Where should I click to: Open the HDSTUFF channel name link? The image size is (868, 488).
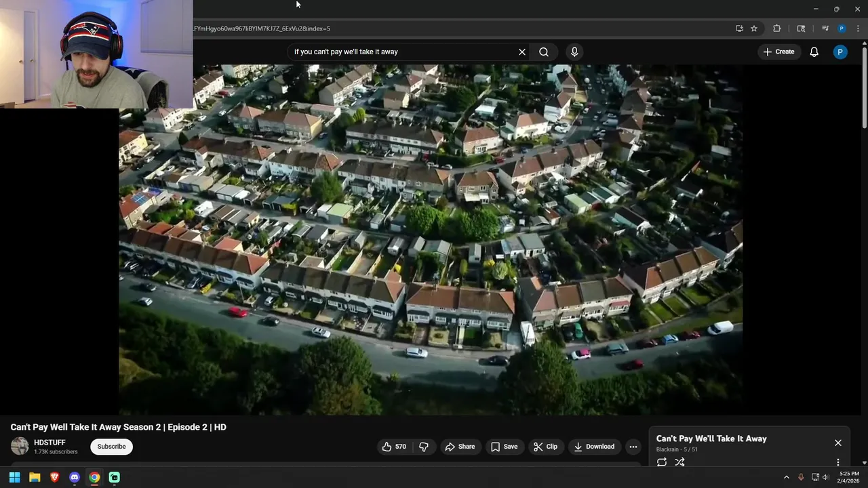pyautogui.click(x=50, y=443)
